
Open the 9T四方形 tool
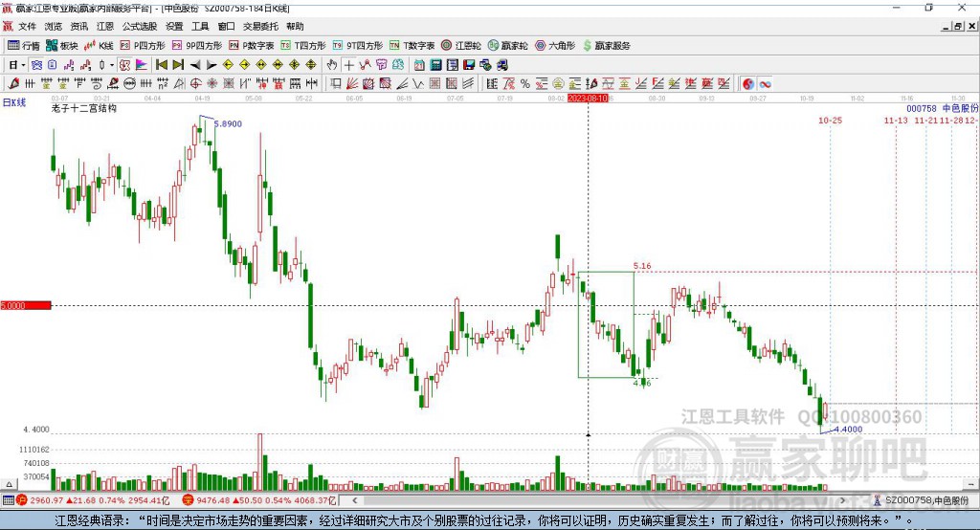(358, 46)
